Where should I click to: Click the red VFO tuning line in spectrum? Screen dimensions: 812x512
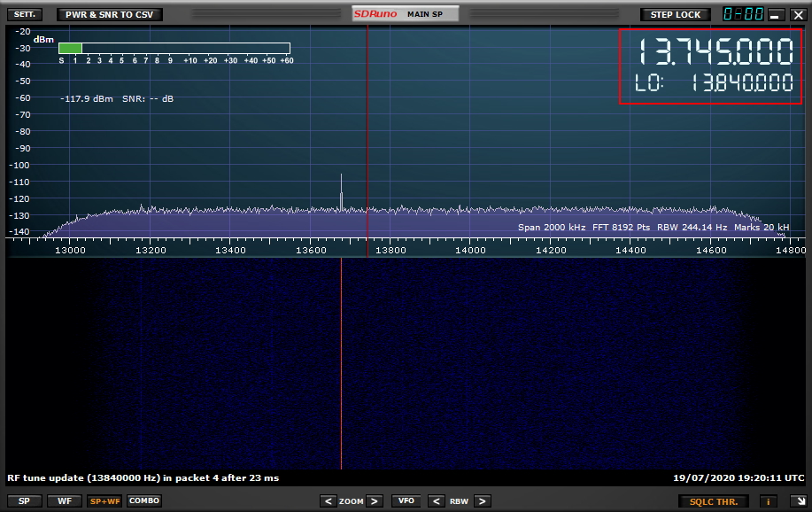point(367,140)
